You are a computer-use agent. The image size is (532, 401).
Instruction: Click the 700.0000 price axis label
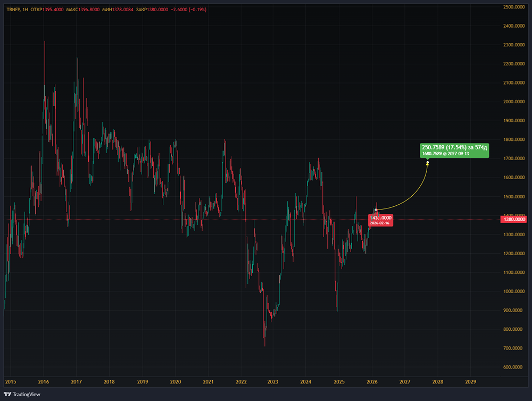click(513, 348)
